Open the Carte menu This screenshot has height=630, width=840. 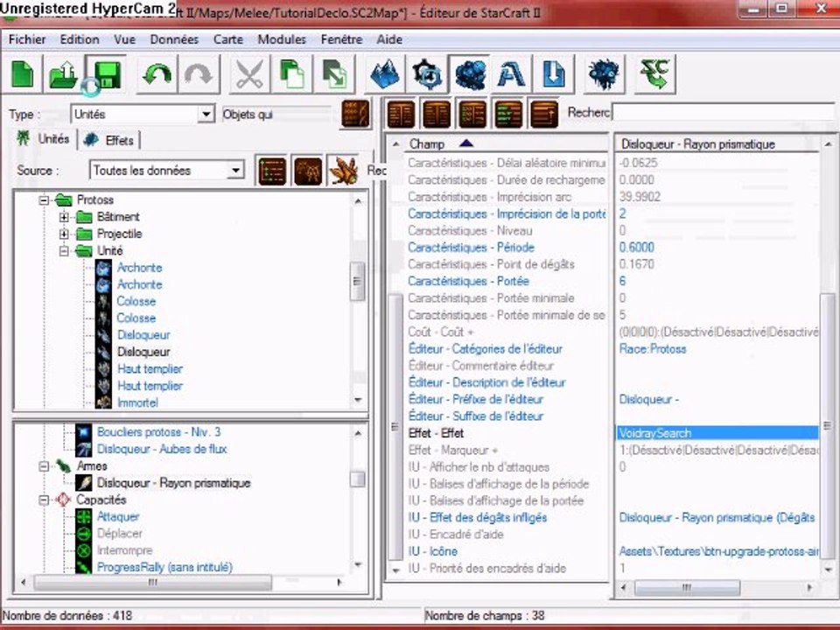[x=228, y=39]
